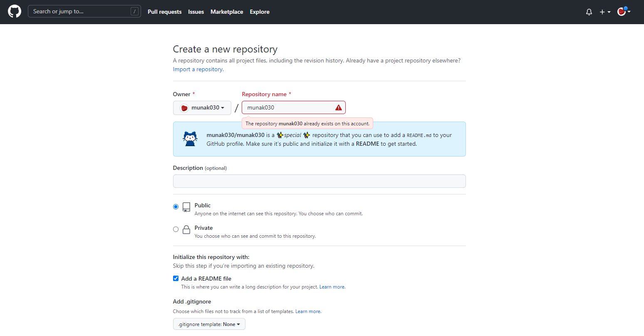Click the book icon beside Public

tap(186, 207)
